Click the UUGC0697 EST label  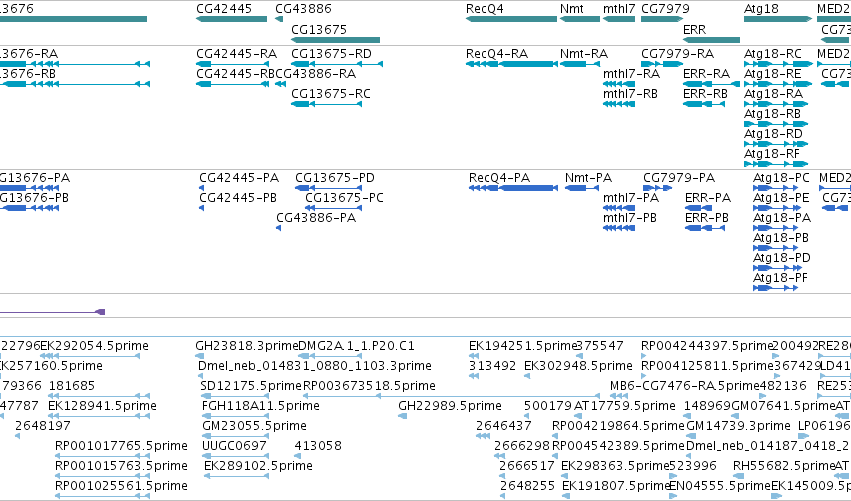pos(234,446)
